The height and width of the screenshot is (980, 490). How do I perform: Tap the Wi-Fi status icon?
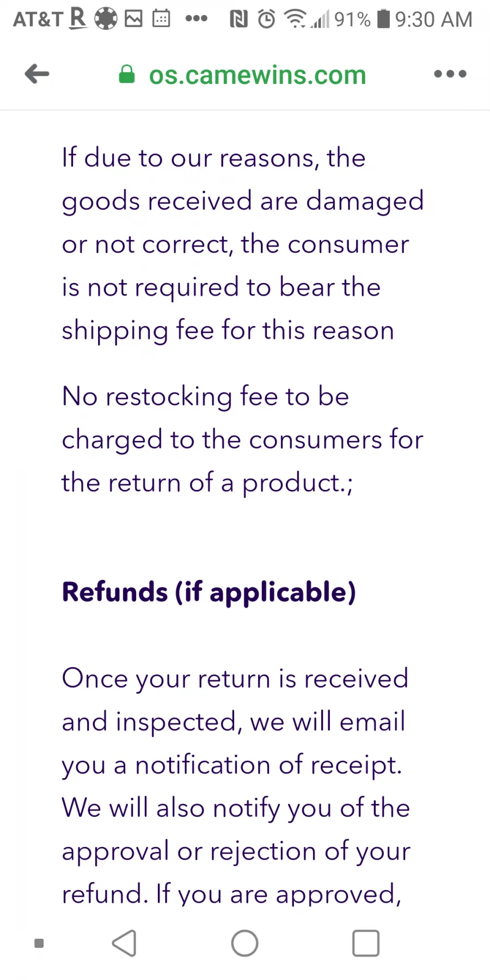coord(296,19)
